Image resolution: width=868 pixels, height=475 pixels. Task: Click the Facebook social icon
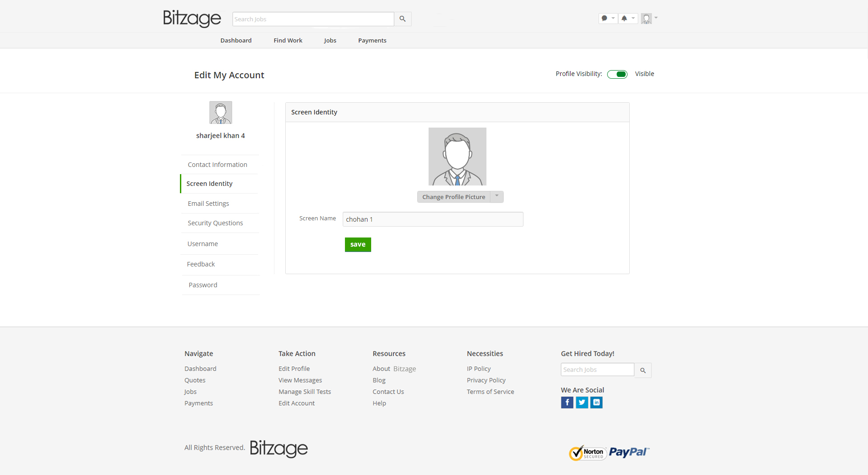coord(567,402)
